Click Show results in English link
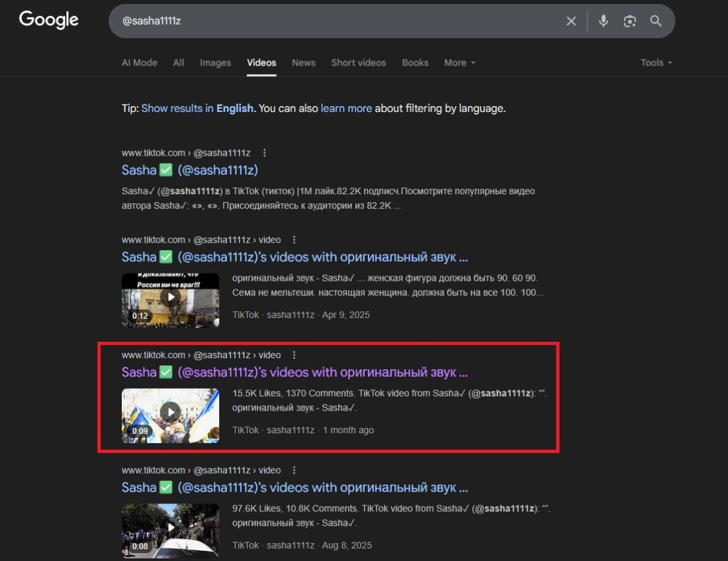This screenshot has height=561, width=728. (197, 109)
